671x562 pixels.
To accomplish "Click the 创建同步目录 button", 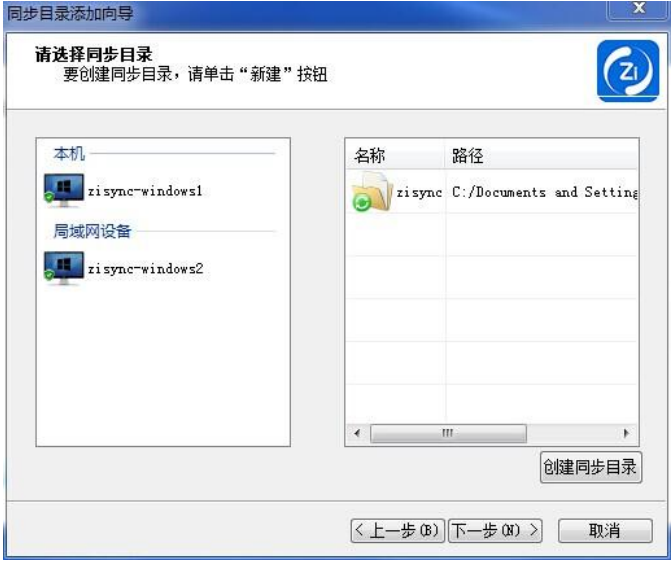I will coord(591,467).
